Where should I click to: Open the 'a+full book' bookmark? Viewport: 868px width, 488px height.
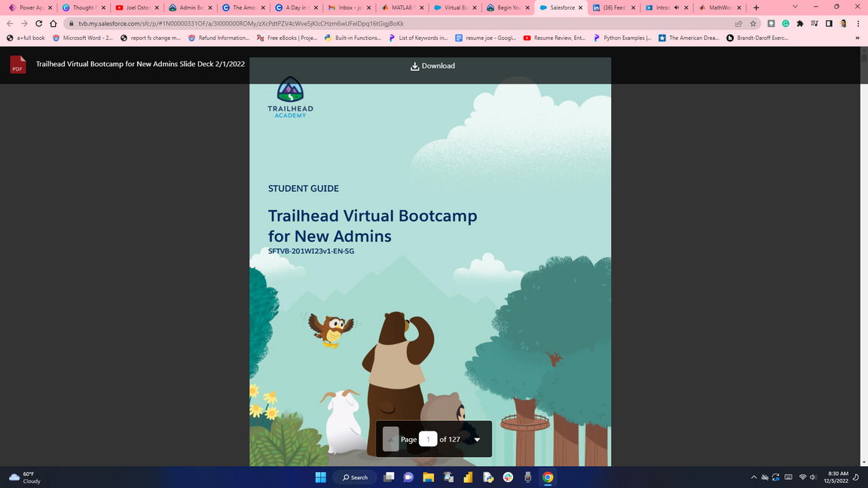26,38
